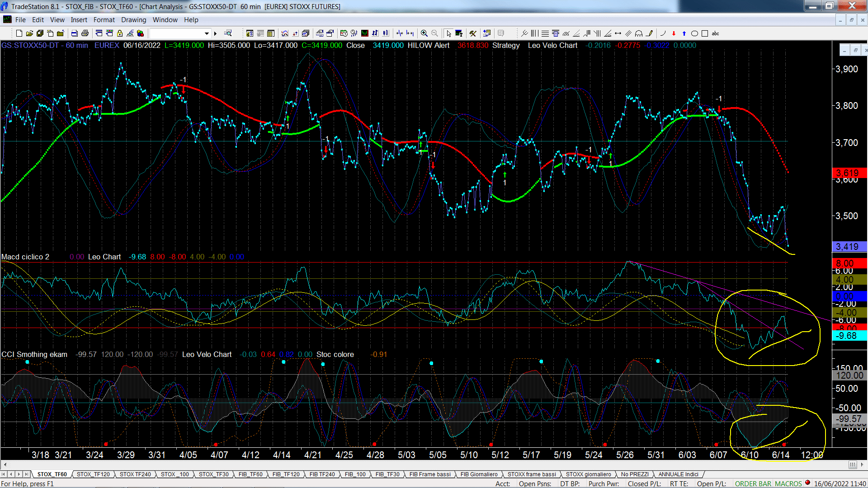This screenshot has width=868, height=488.
Task: Save all workspaces using the multi-disk icon
Action: click(x=40, y=33)
